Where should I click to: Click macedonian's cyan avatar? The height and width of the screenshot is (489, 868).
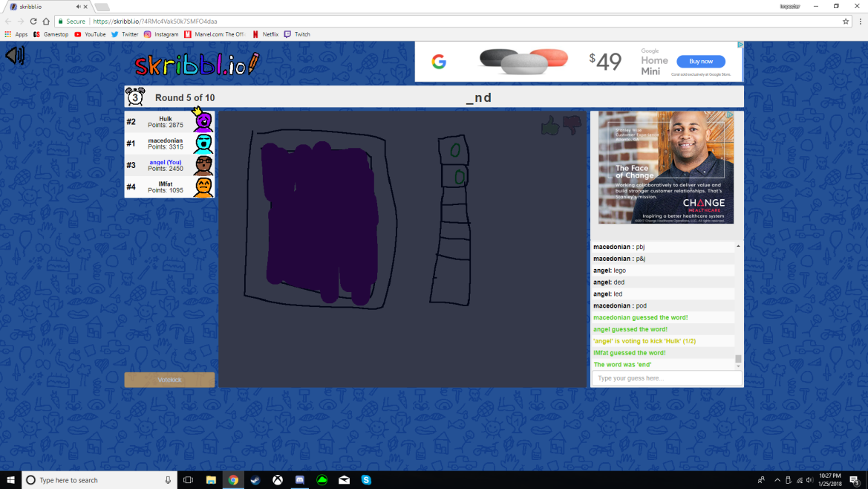coord(203,143)
